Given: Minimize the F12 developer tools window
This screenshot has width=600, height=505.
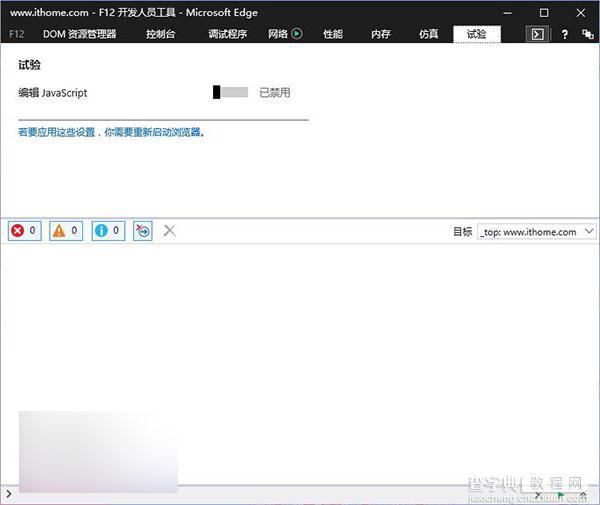Looking at the screenshot, I should coord(507,13).
